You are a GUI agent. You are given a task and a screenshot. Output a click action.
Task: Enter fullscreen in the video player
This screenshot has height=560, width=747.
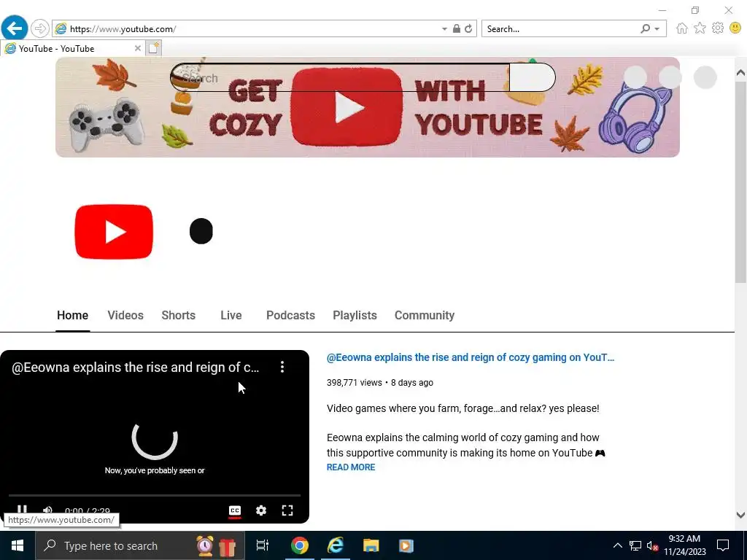(x=287, y=510)
